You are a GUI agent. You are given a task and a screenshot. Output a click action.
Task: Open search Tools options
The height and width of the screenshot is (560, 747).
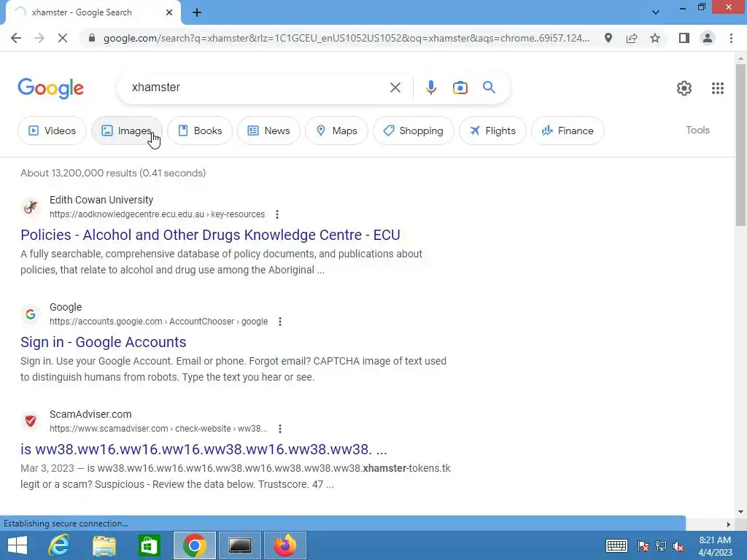[x=697, y=130]
